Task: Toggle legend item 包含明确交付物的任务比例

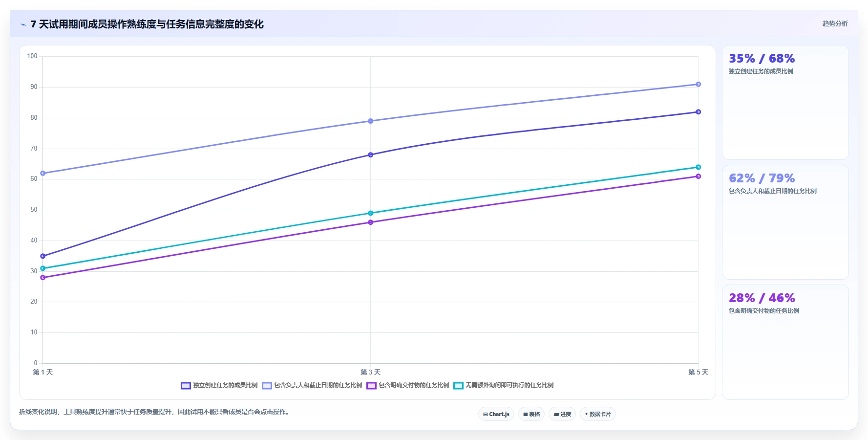Action: point(408,385)
